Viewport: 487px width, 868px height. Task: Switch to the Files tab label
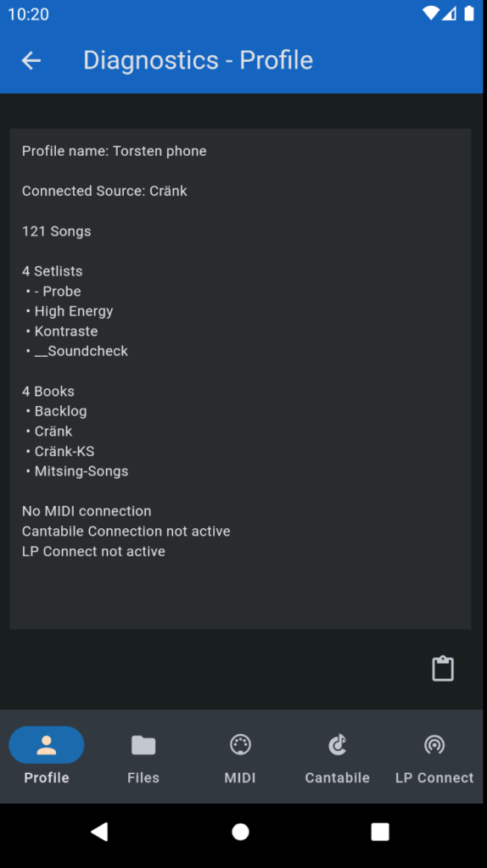143,777
